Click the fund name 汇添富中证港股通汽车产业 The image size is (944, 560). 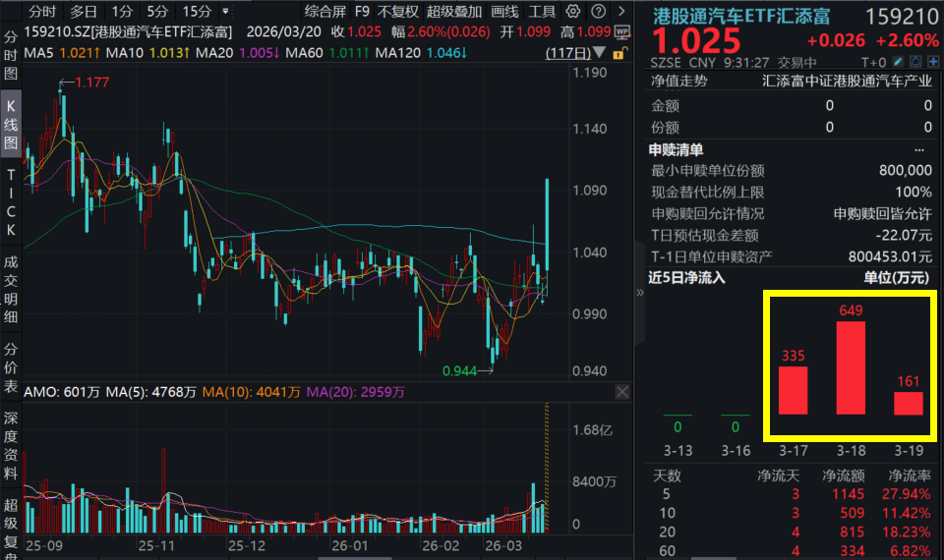tap(847, 81)
